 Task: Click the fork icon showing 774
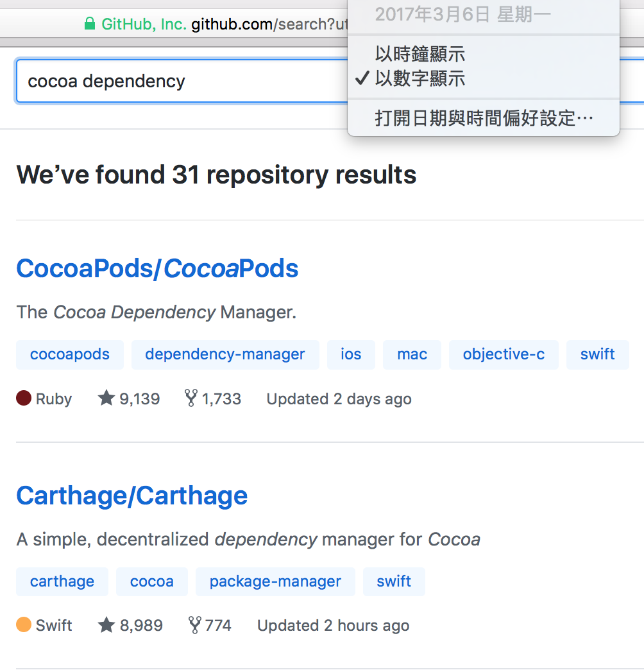194,624
